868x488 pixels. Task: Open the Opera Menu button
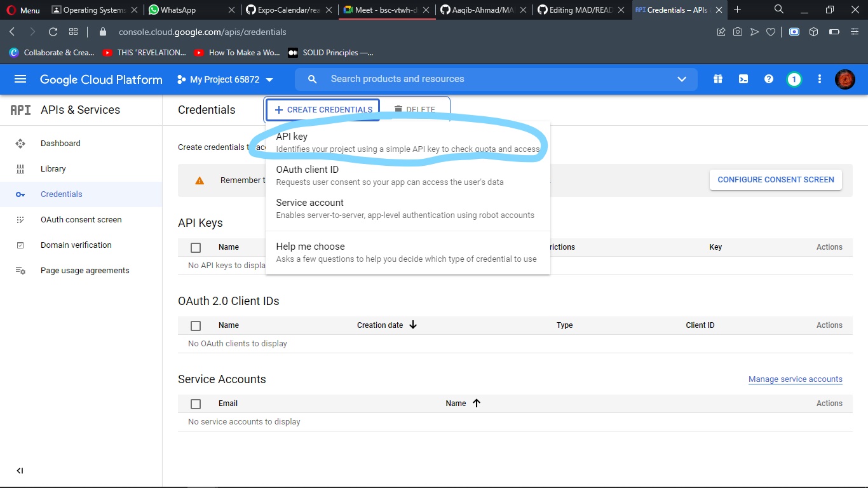pos(24,10)
